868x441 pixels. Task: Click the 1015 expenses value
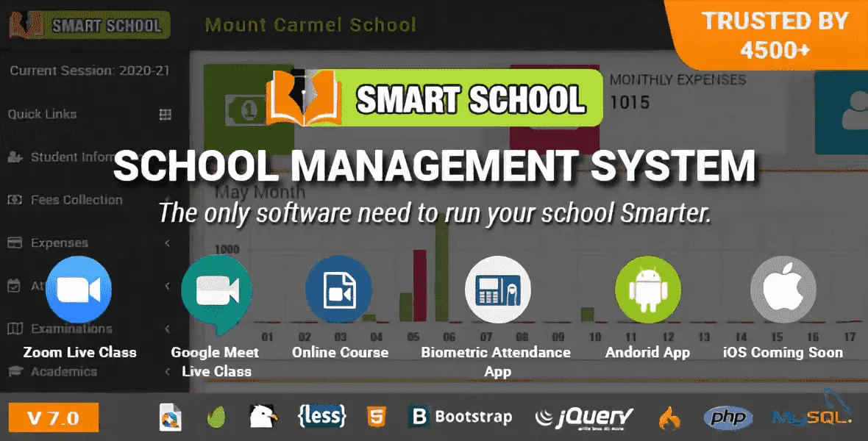[630, 102]
